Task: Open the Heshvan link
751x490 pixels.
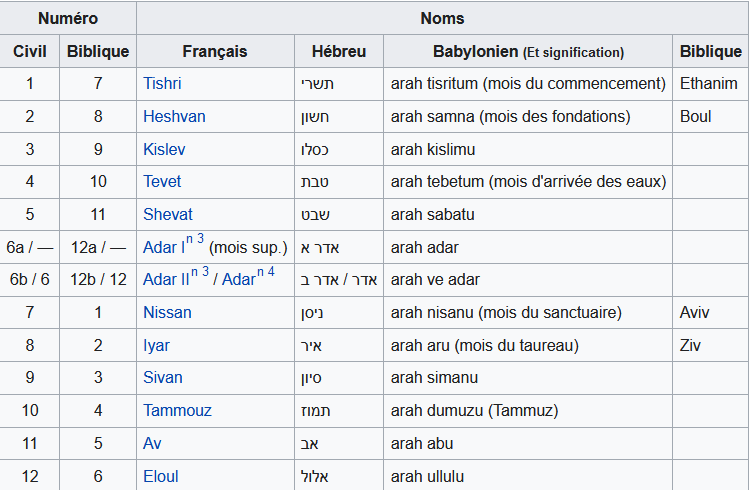Action: [174, 116]
